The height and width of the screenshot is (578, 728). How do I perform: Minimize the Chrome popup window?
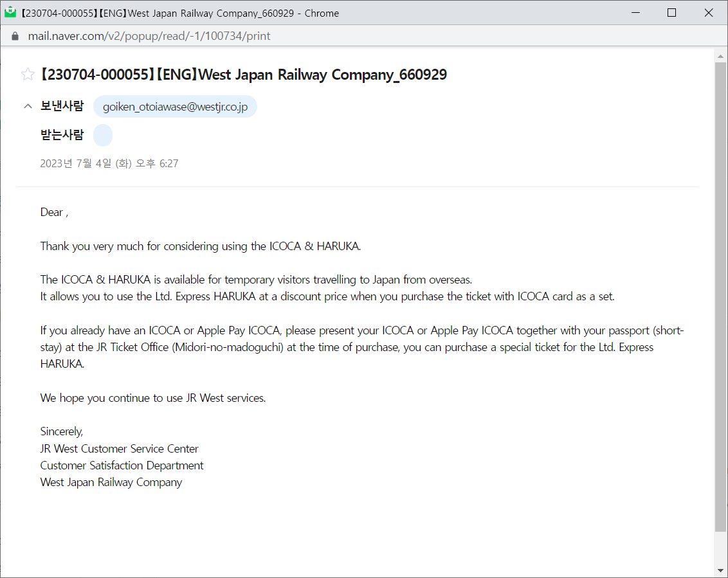coord(635,12)
